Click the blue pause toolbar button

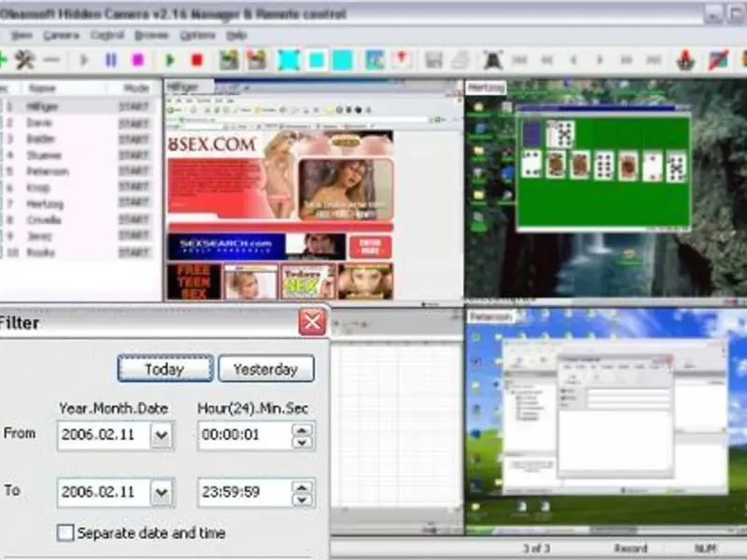point(111,60)
